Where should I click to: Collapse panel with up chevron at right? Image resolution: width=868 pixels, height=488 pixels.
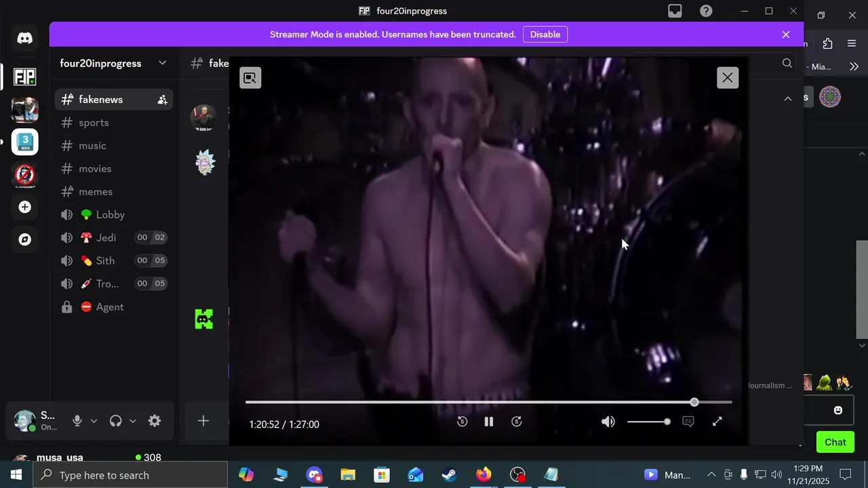point(787,99)
